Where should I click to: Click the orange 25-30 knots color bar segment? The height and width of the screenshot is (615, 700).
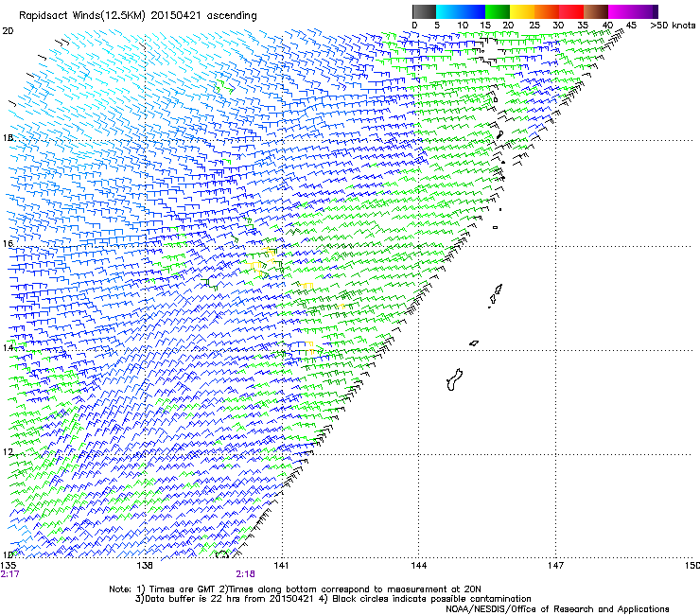547,11
